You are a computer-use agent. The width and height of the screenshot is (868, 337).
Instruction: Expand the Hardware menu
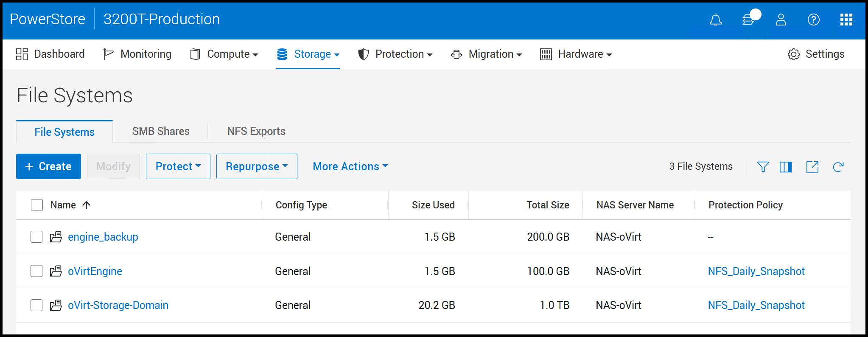click(x=576, y=54)
